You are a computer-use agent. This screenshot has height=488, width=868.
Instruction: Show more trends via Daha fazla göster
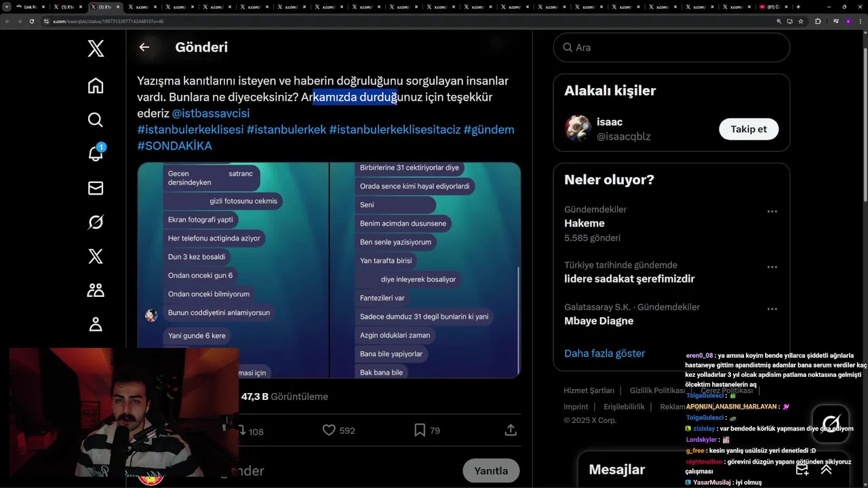coord(604,353)
